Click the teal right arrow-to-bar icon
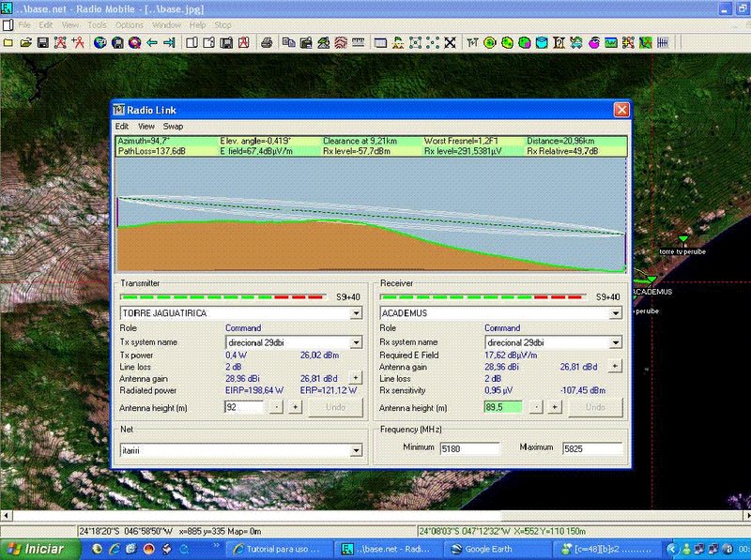751x560 pixels. (x=169, y=43)
